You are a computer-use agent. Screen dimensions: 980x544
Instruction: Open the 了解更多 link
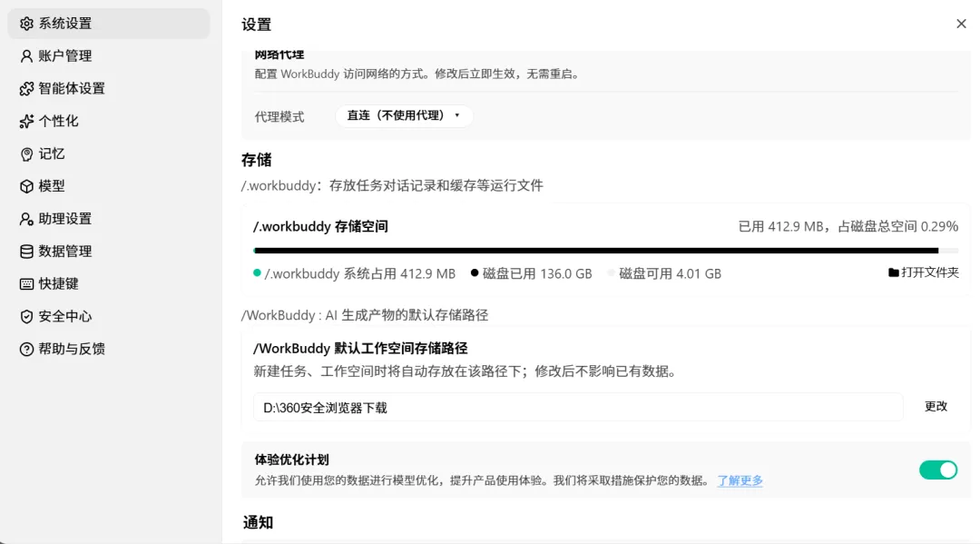[x=740, y=480]
